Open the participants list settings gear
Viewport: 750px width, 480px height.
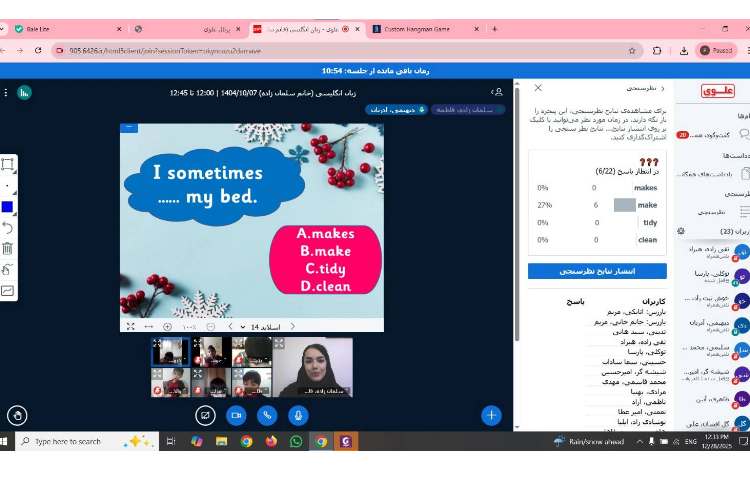[681, 230]
